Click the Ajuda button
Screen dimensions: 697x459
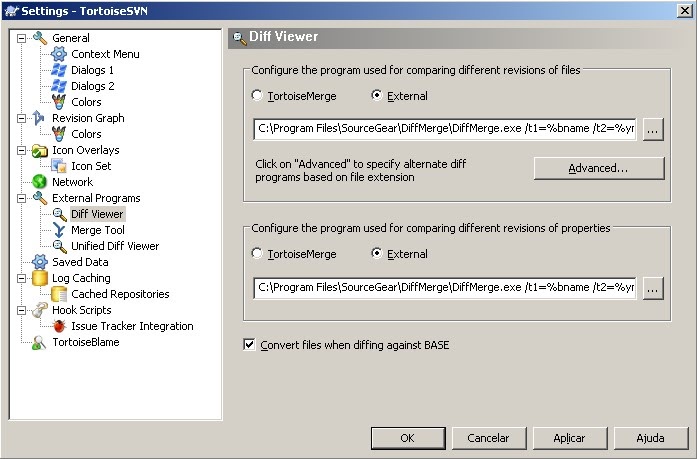click(x=651, y=438)
